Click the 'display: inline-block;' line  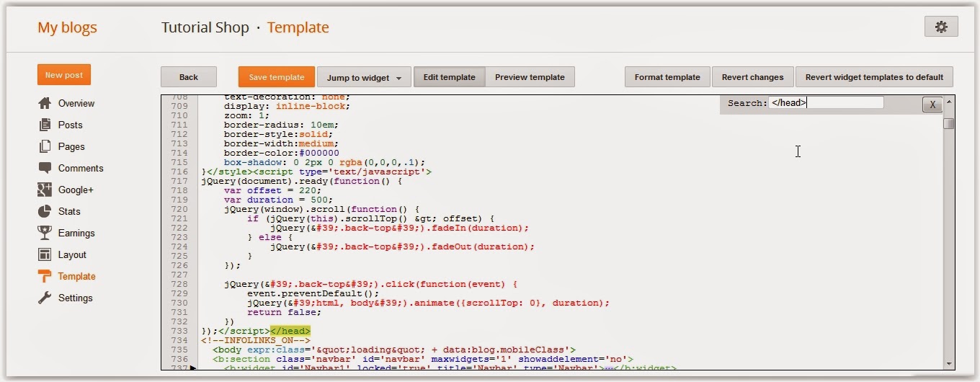tap(287, 106)
